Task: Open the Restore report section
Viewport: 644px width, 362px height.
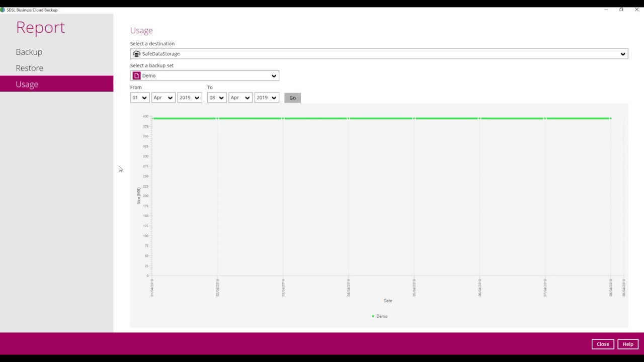Action: [x=29, y=68]
